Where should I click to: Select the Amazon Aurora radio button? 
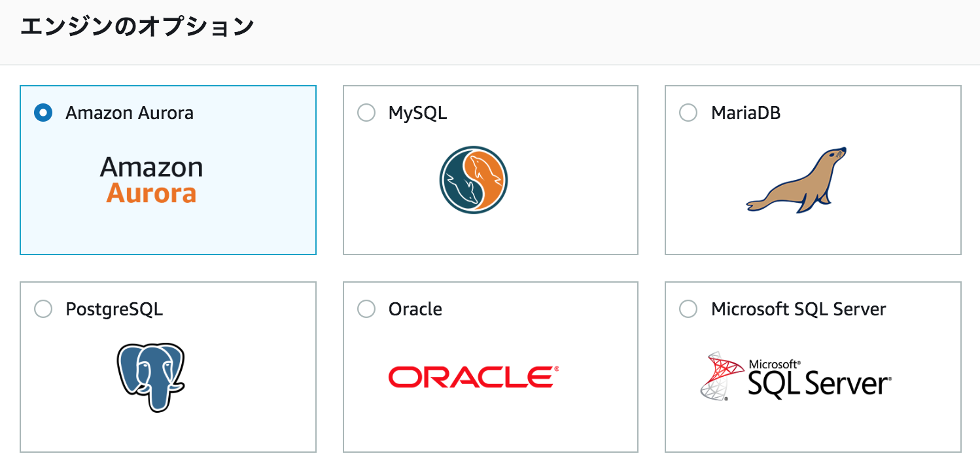click(43, 113)
